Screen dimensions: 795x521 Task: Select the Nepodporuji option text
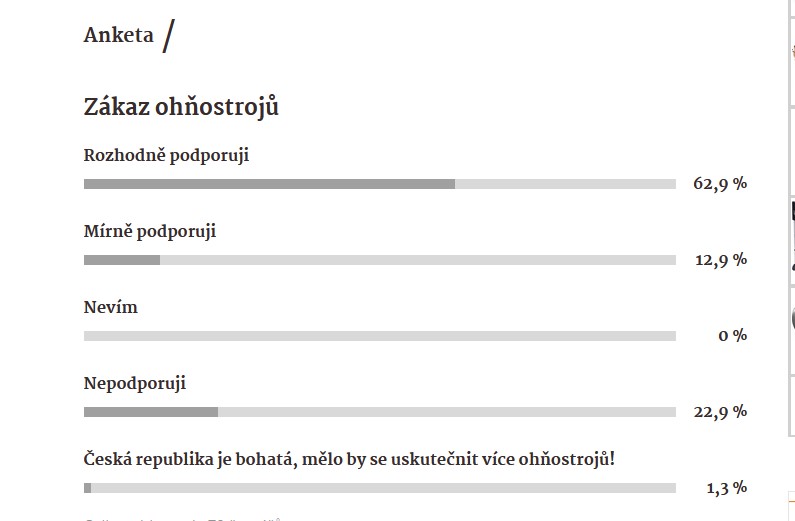pyautogui.click(x=135, y=383)
